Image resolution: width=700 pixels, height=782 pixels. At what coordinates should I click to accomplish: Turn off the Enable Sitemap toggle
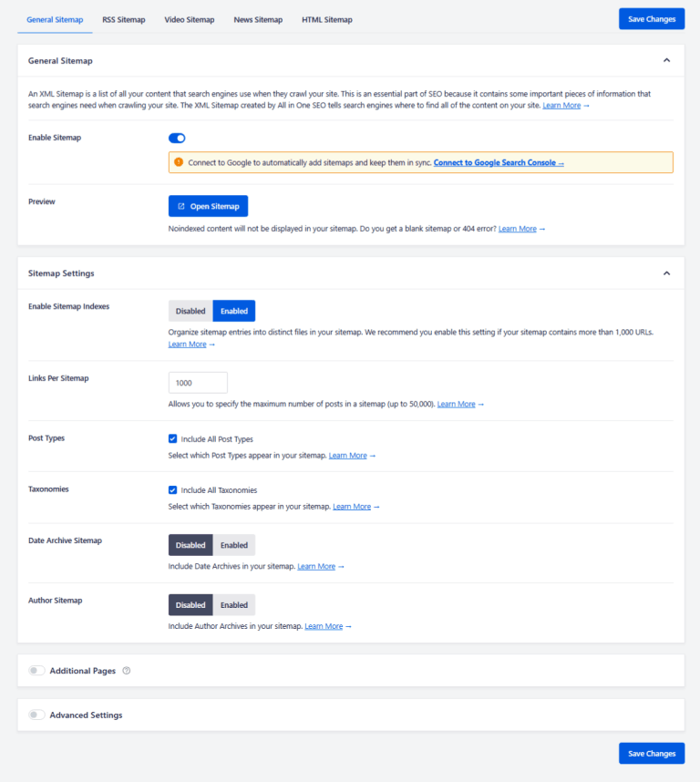177,138
